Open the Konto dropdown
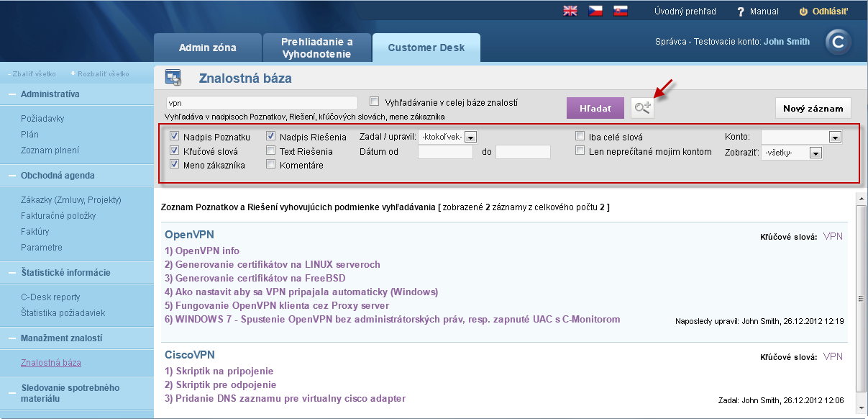 pos(801,137)
